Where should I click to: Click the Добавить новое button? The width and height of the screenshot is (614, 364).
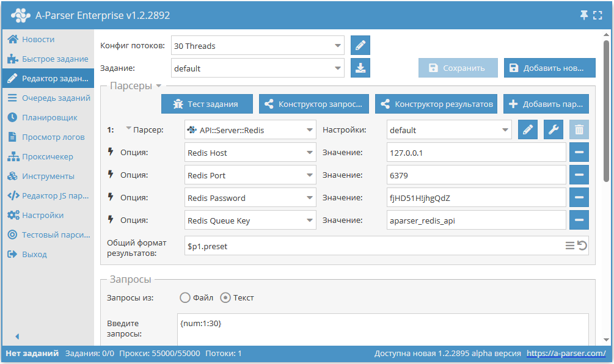point(549,68)
